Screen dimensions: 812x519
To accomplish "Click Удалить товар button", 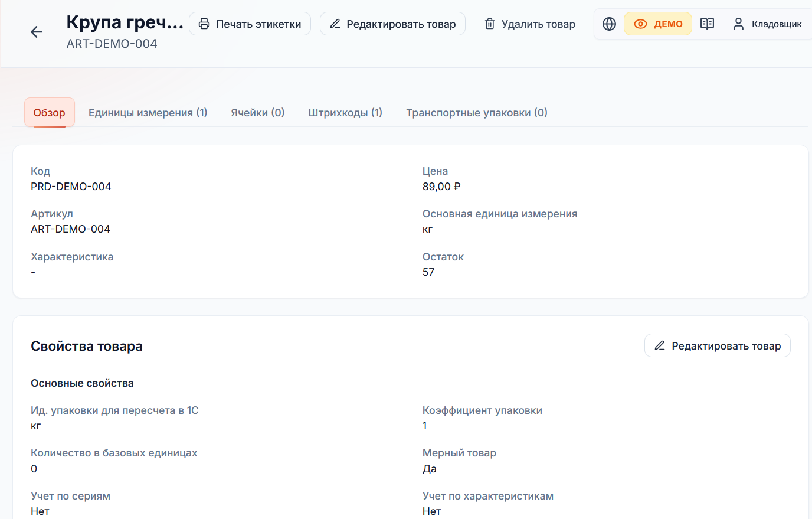I will coord(530,24).
